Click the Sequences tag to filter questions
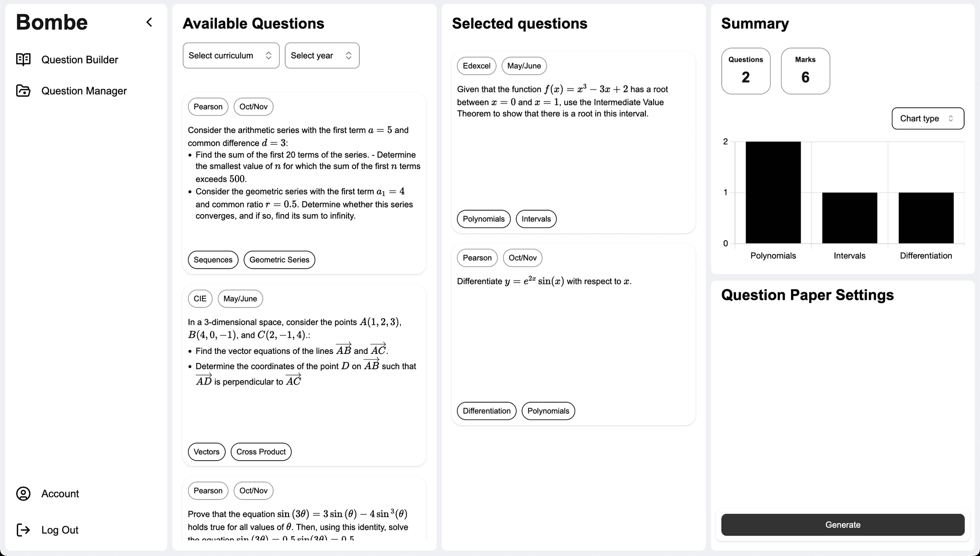Image resolution: width=980 pixels, height=556 pixels. [212, 260]
